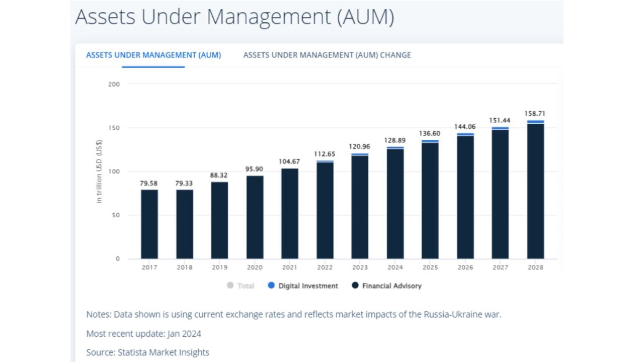Click the Notes line about exchange rates
Viewport: 644px width, 362px height.
click(x=294, y=314)
